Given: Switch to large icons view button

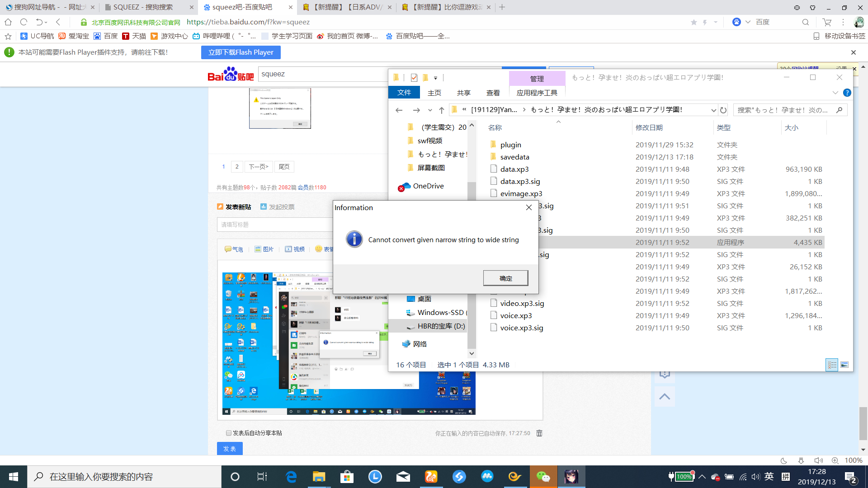Looking at the screenshot, I should pyautogui.click(x=844, y=365).
